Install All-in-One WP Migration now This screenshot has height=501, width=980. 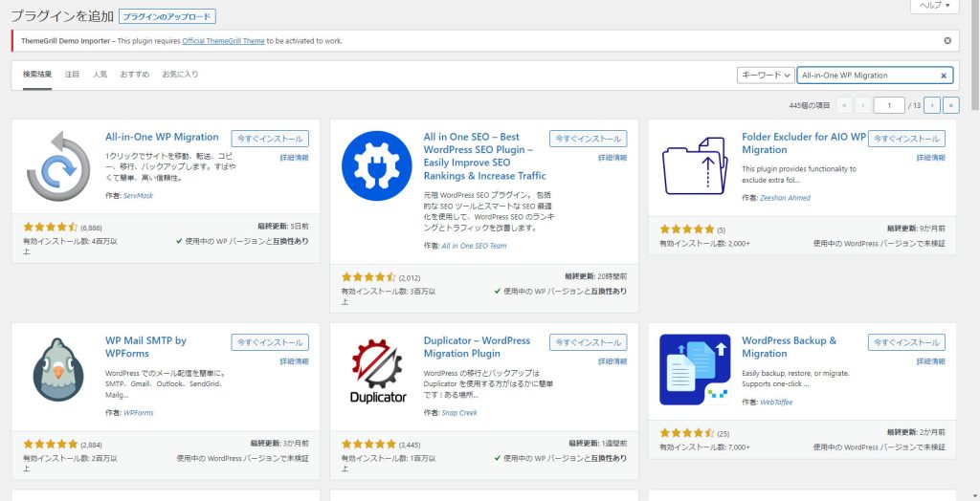point(270,139)
